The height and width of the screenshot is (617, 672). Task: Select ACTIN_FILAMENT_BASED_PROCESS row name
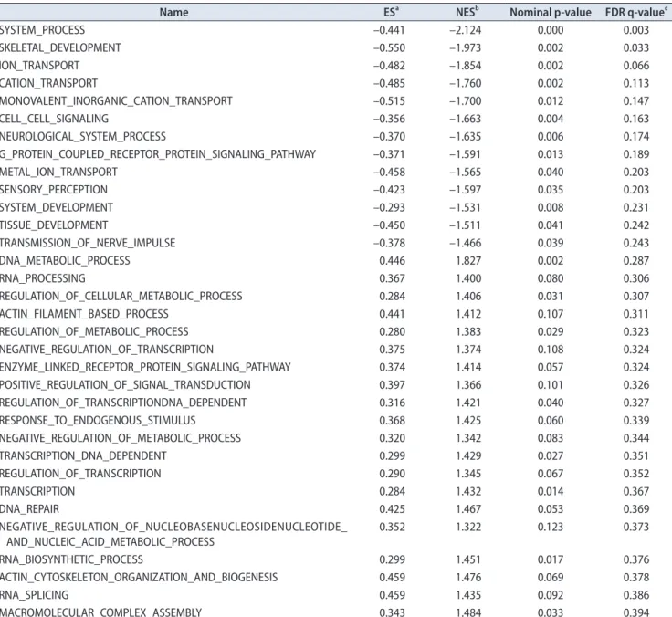coord(84,314)
